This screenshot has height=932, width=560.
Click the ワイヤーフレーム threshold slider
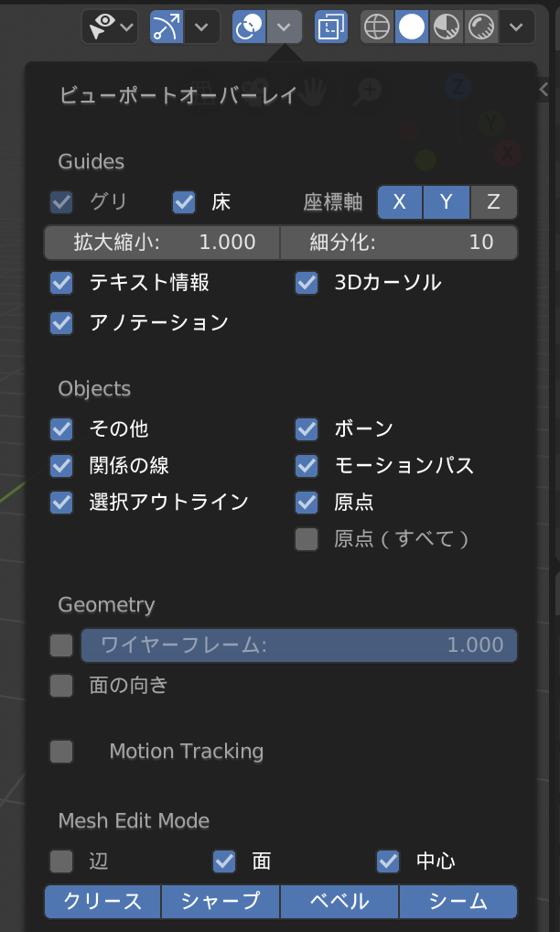(299, 645)
